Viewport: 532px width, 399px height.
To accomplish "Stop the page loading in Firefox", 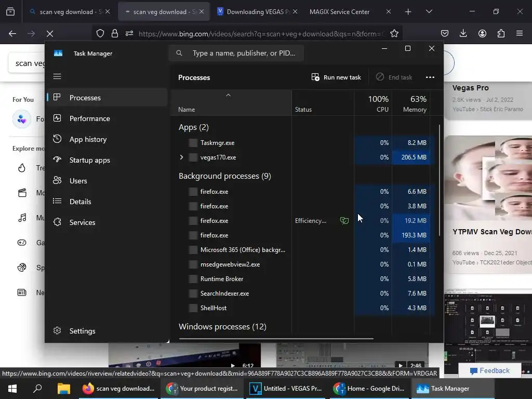I will pos(50,34).
